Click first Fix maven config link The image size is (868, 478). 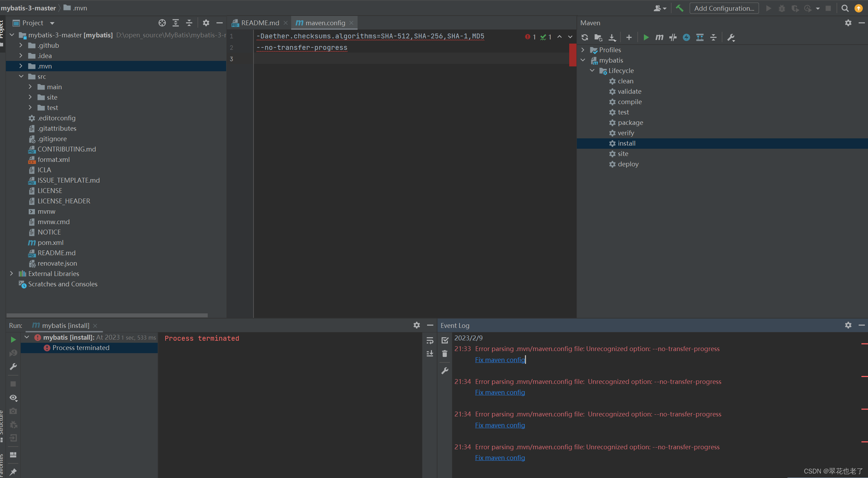click(500, 360)
